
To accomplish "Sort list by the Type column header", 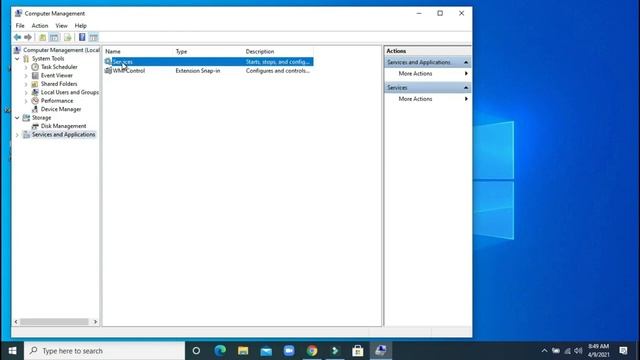I will pyautogui.click(x=208, y=51).
